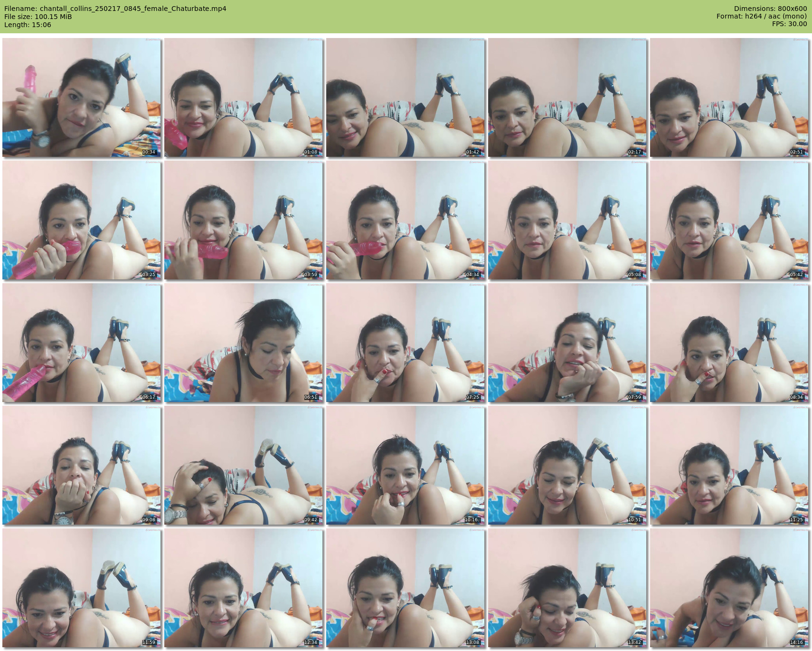Click the "Length: 15:06" text
Viewport: 812px width, 651px height.
(28, 25)
